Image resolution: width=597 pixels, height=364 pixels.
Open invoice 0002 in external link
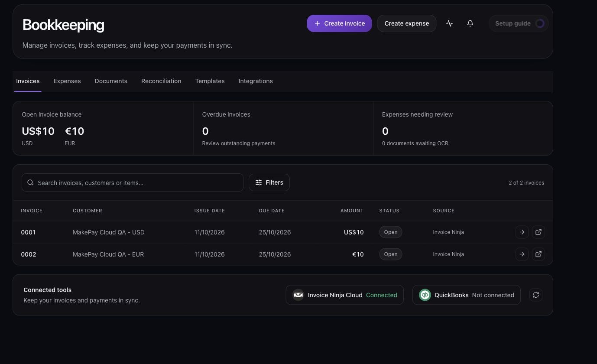click(539, 254)
